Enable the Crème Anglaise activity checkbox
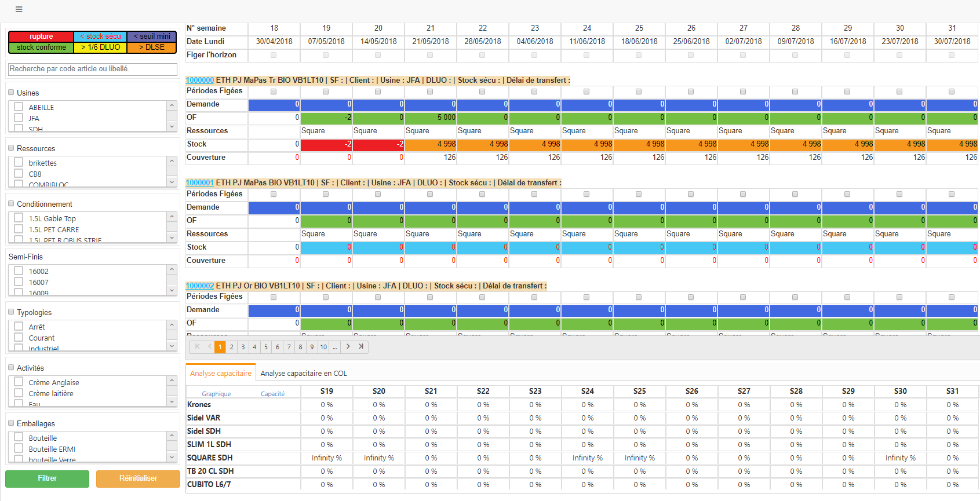The height and width of the screenshot is (501, 980). coord(19,382)
